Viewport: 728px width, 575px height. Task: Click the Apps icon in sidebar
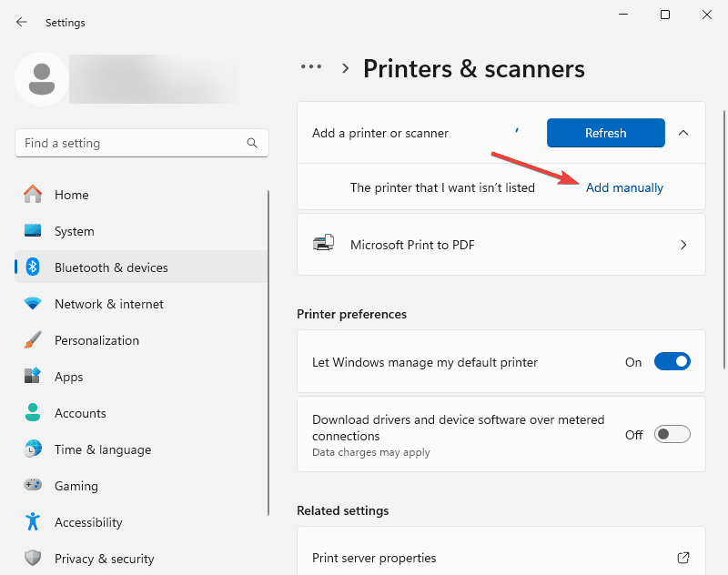coord(33,376)
